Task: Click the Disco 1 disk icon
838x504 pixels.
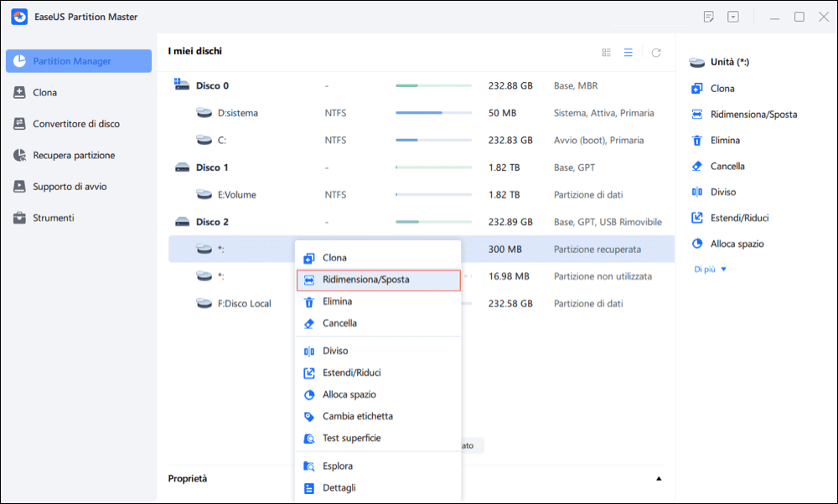Action: point(182,167)
